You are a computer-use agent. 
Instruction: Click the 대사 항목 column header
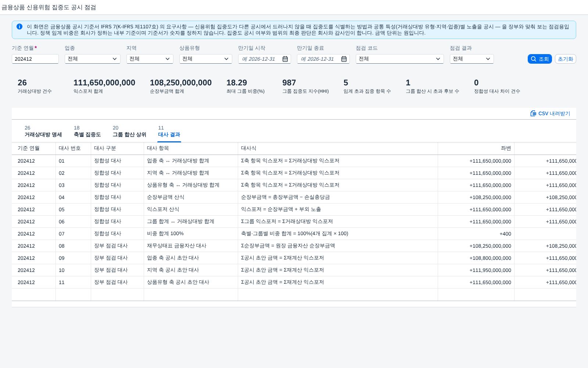pyautogui.click(x=191, y=148)
